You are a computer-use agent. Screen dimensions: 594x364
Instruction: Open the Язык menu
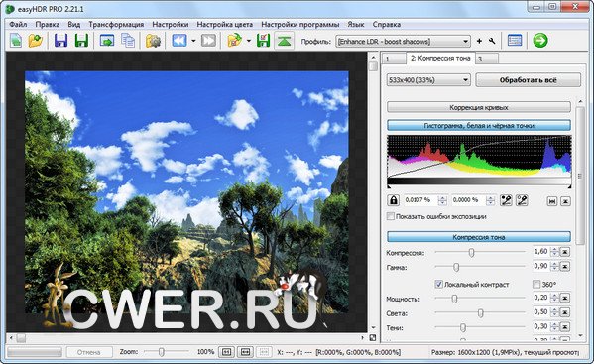click(356, 24)
